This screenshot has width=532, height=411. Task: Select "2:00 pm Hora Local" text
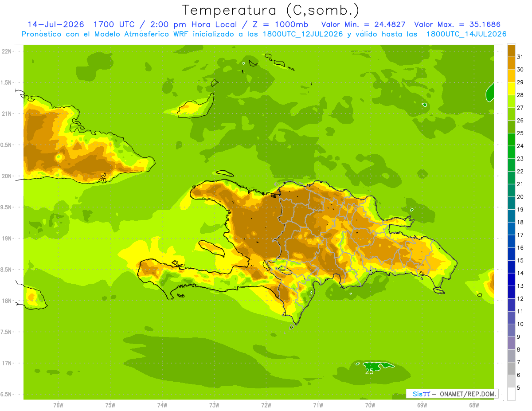[x=192, y=24]
